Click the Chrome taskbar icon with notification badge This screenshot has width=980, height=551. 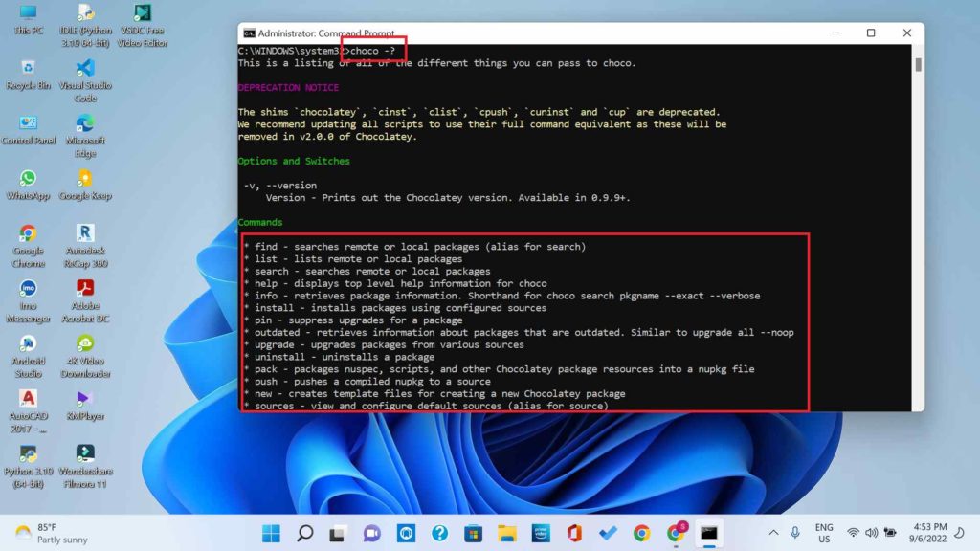click(676, 533)
